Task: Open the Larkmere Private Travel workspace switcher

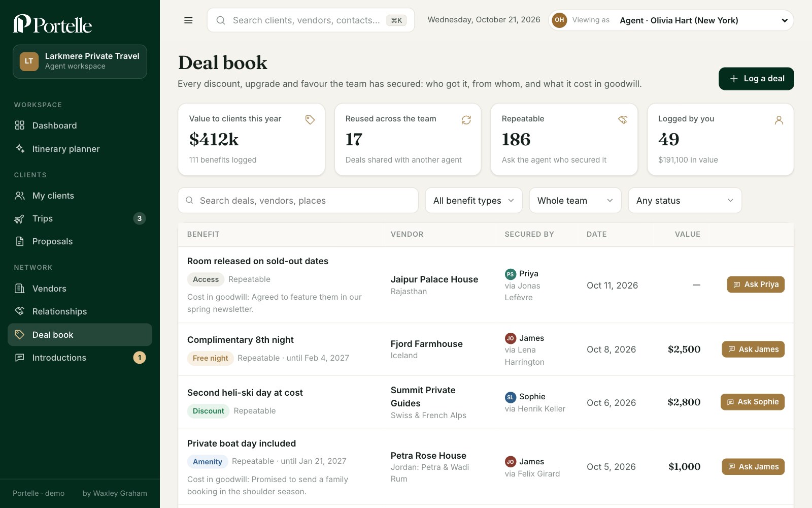Action: click(x=80, y=61)
